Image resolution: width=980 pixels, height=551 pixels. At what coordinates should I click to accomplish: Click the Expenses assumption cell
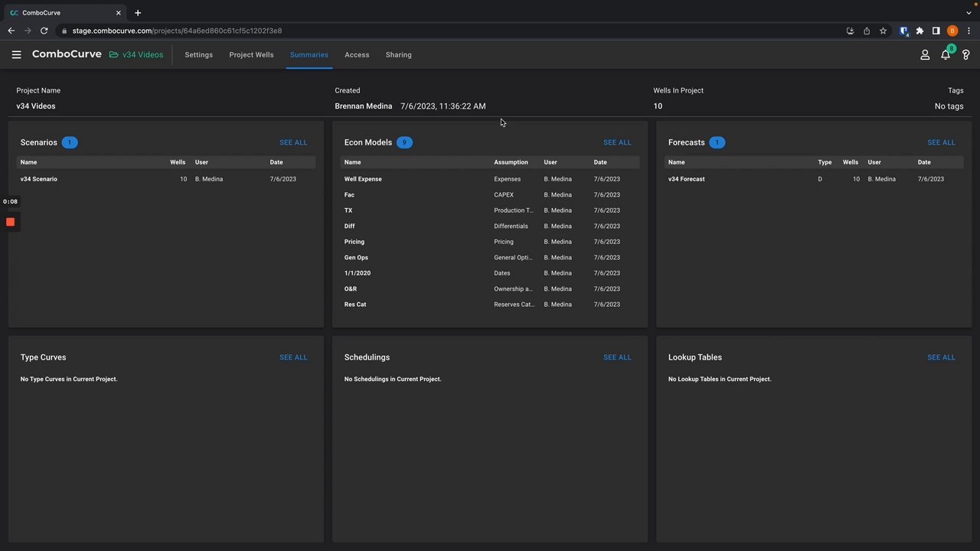[507, 179]
